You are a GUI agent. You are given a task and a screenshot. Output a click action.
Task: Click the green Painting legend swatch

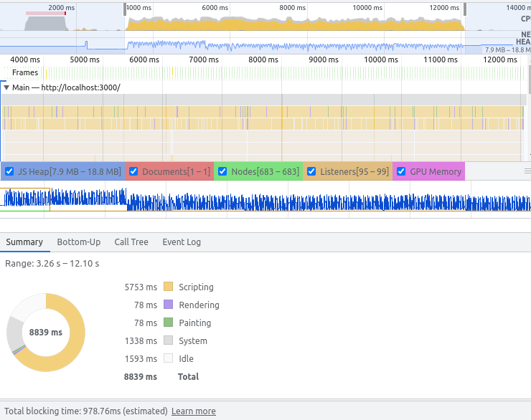pyautogui.click(x=169, y=323)
